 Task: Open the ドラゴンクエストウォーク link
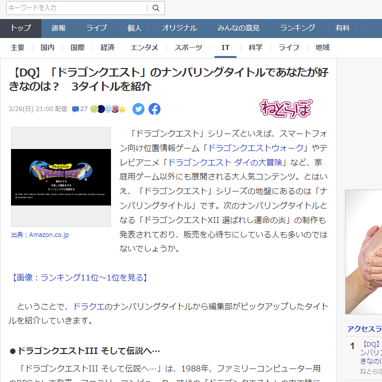click(x=256, y=148)
